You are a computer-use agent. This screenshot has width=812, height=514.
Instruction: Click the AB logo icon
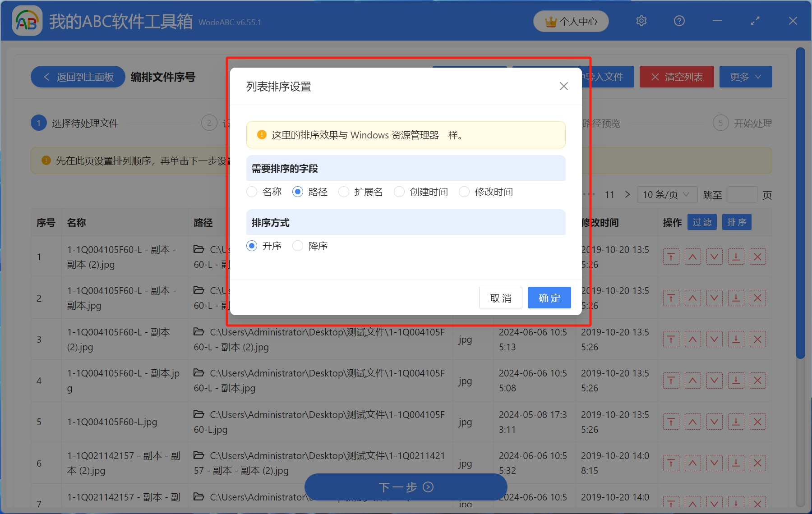click(27, 20)
